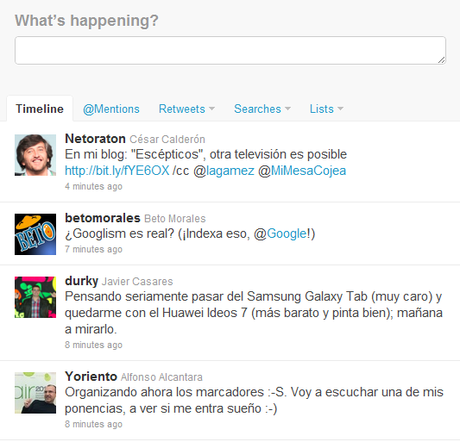Expand the Lists dropdown arrow
Image resolution: width=460 pixels, height=442 pixels.
pos(340,109)
